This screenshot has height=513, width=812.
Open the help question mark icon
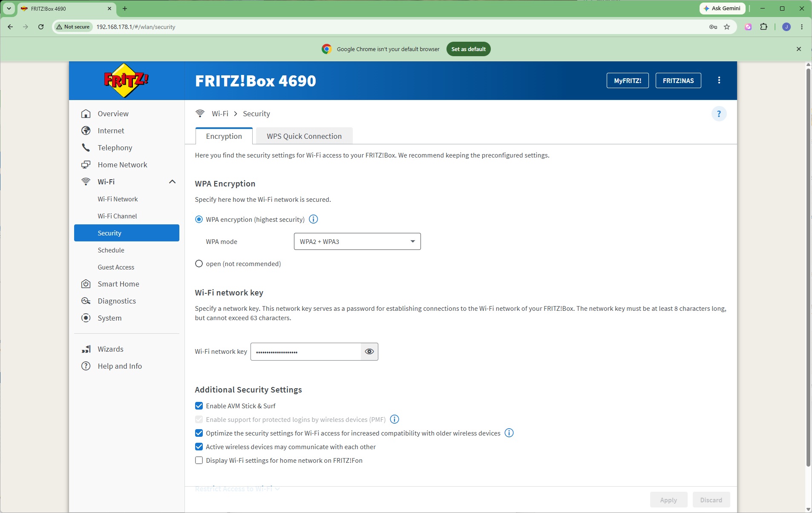(719, 114)
